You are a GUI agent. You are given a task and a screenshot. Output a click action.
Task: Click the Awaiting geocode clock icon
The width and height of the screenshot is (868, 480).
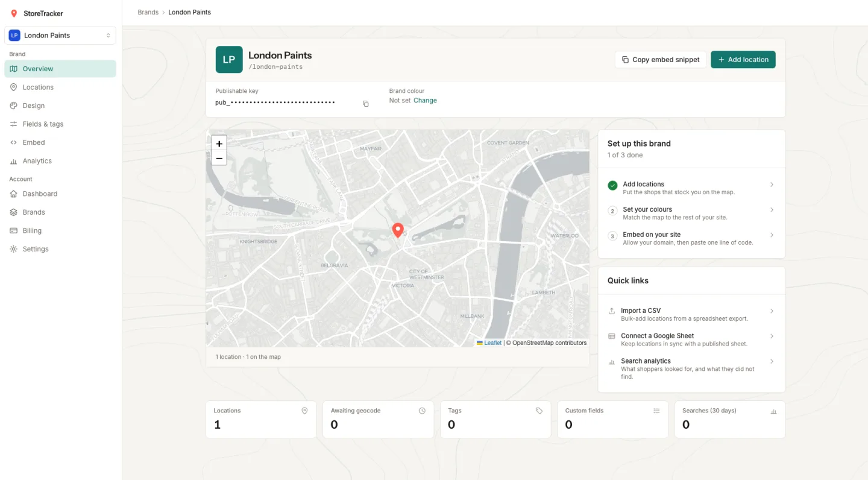(422, 411)
